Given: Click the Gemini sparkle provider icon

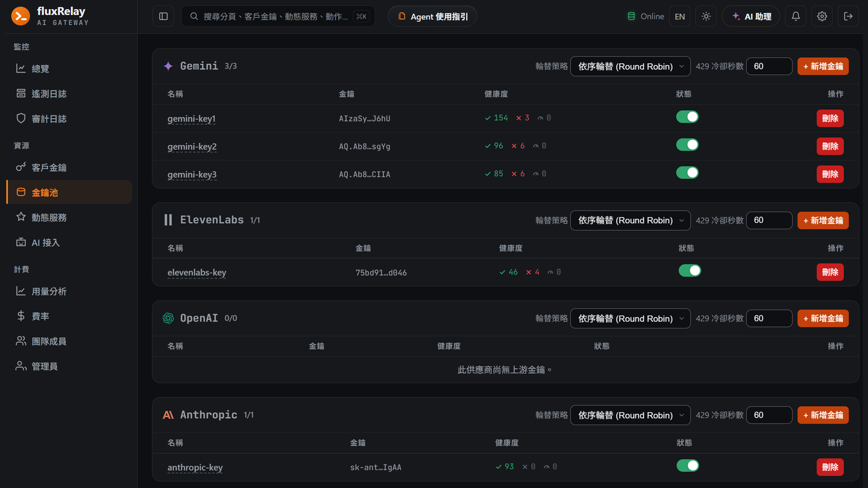Looking at the screenshot, I should click(168, 66).
